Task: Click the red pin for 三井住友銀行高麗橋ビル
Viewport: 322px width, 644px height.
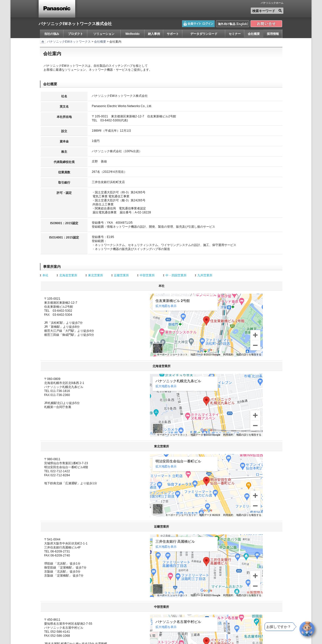Action: (x=206, y=561)
